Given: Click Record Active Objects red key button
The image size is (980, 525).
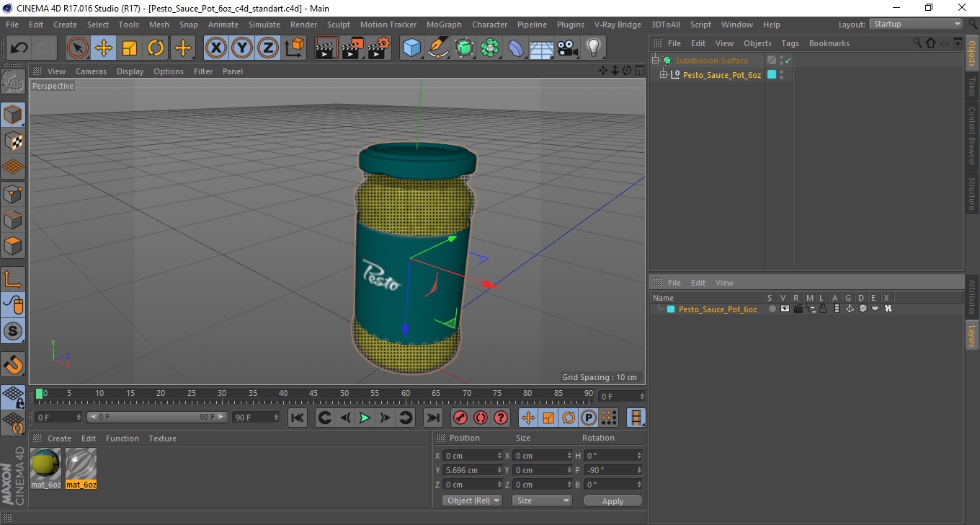Looking at the screenshot, I should pos(460,418).
